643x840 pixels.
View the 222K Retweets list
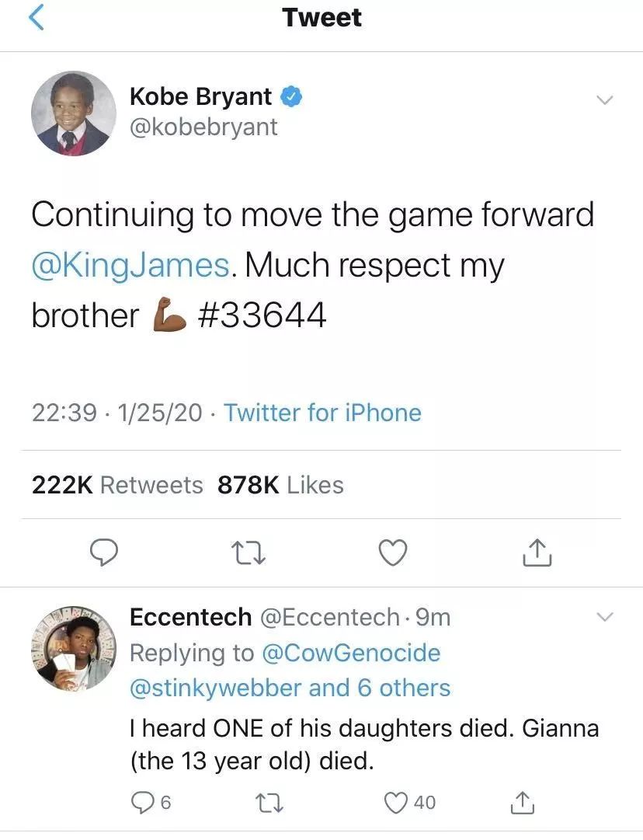[x=117, y=485]
